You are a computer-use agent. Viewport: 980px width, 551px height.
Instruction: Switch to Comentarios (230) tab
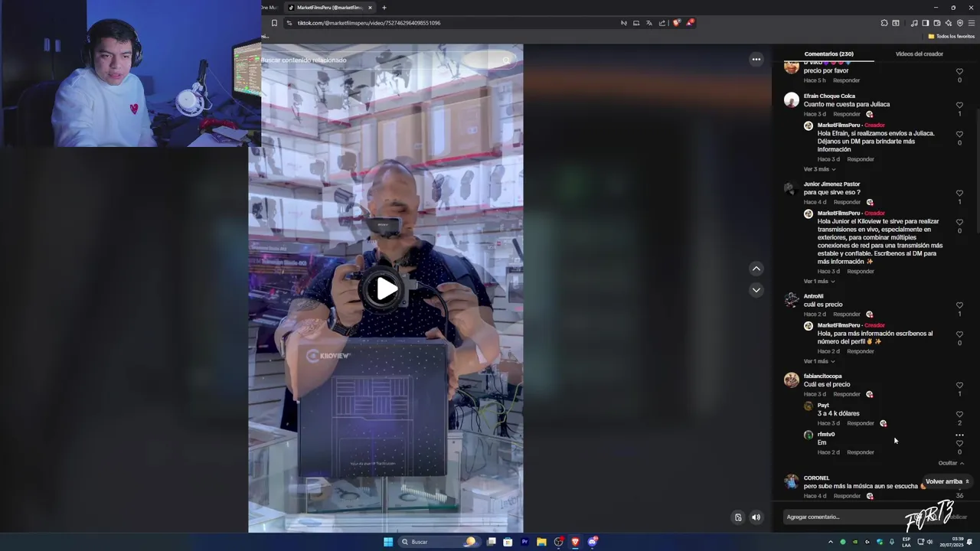tap(828, 54)
